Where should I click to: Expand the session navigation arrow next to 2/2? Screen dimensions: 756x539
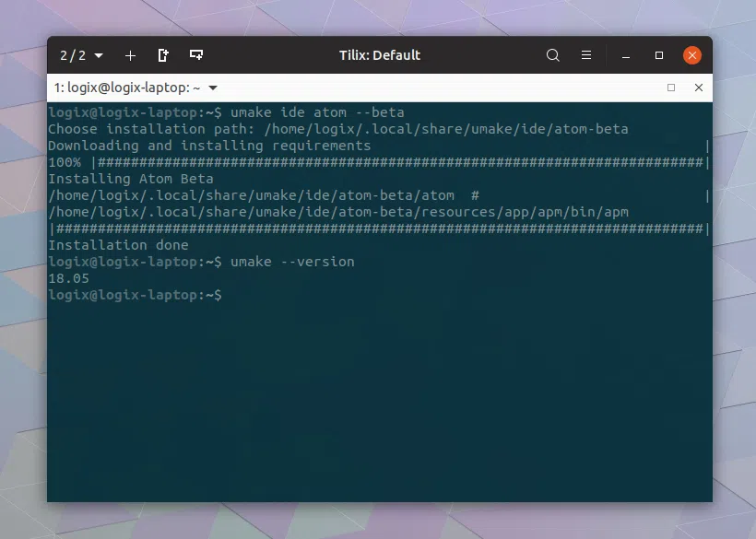[x=99, y=55]
